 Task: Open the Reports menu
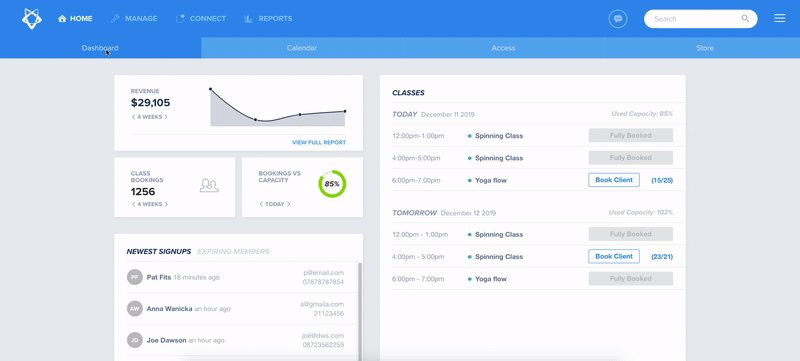(x=268, y=18)
